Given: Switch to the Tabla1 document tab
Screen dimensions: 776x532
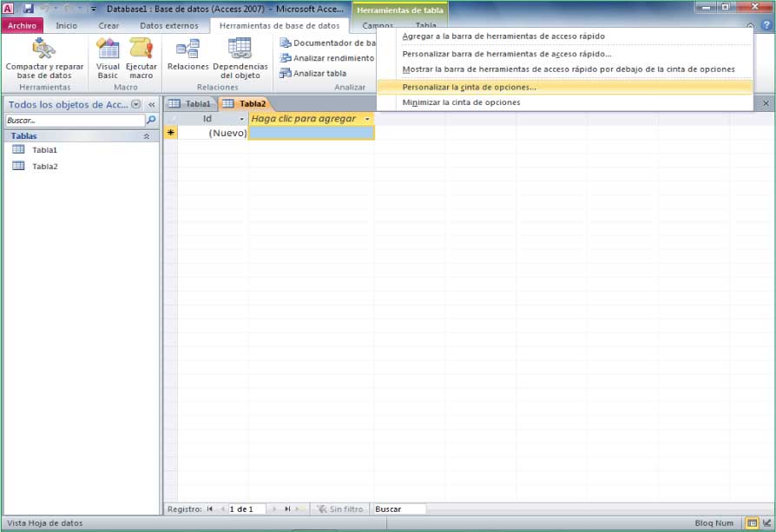Looking at the screenshot, I should (x=191, y=103).
